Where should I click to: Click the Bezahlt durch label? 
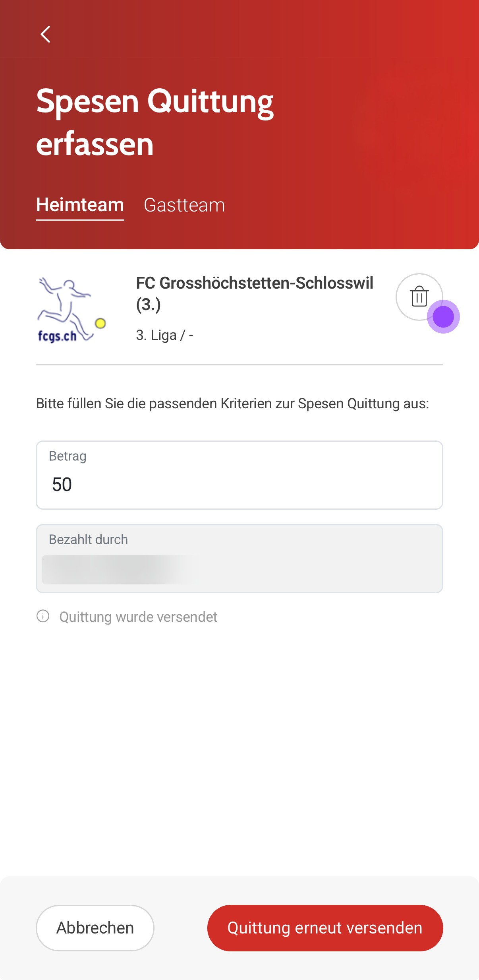pyautogui.click(x=88, y=539)
